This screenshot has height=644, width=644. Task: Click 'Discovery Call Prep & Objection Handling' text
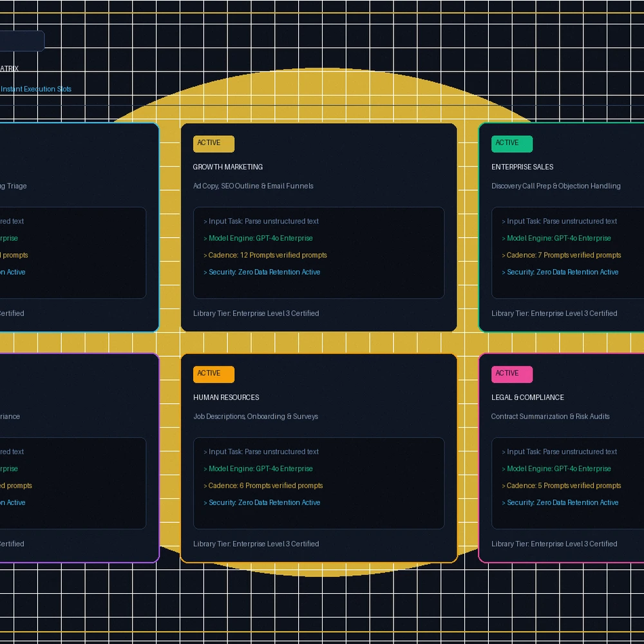coord(556,185)
